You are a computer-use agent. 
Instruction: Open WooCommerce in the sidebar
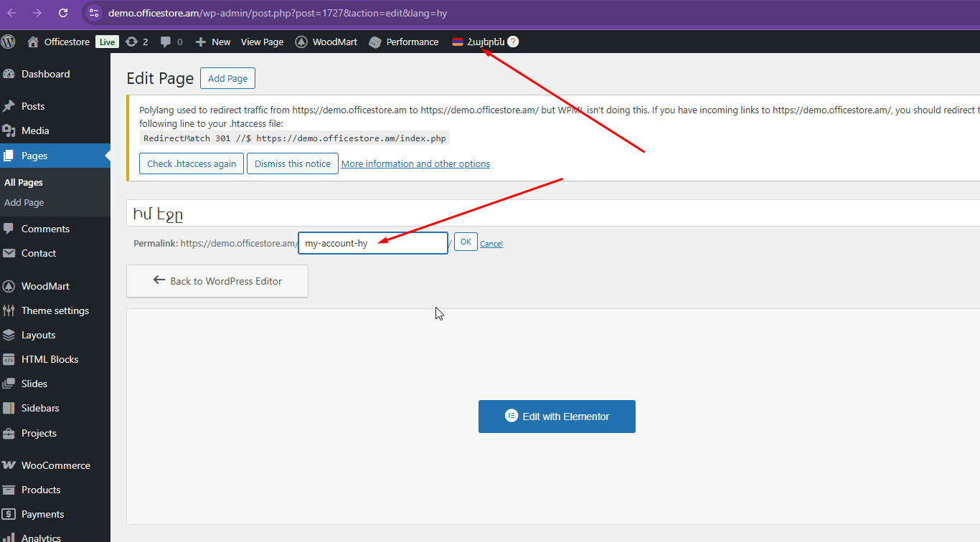coord(55,465)
